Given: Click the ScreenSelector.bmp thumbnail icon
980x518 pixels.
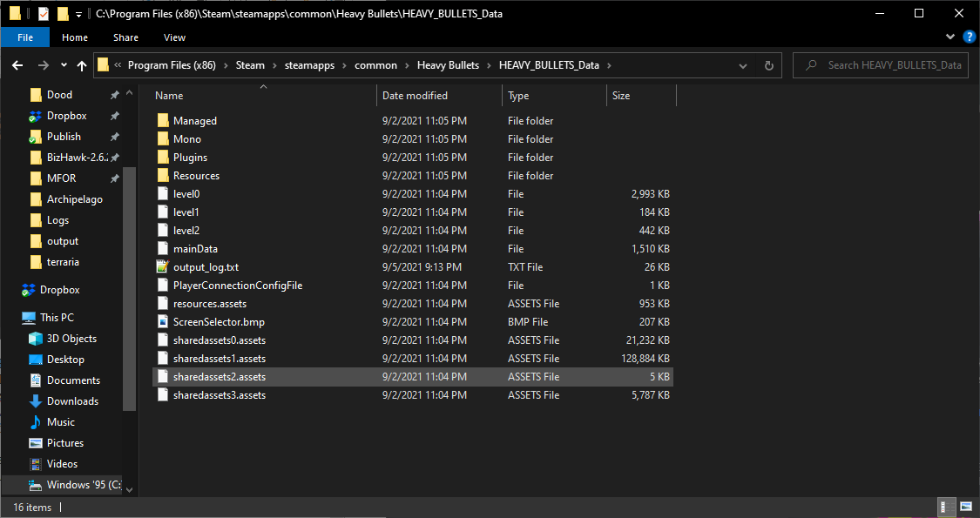Looking at the screenshot, I should [163, 321].
